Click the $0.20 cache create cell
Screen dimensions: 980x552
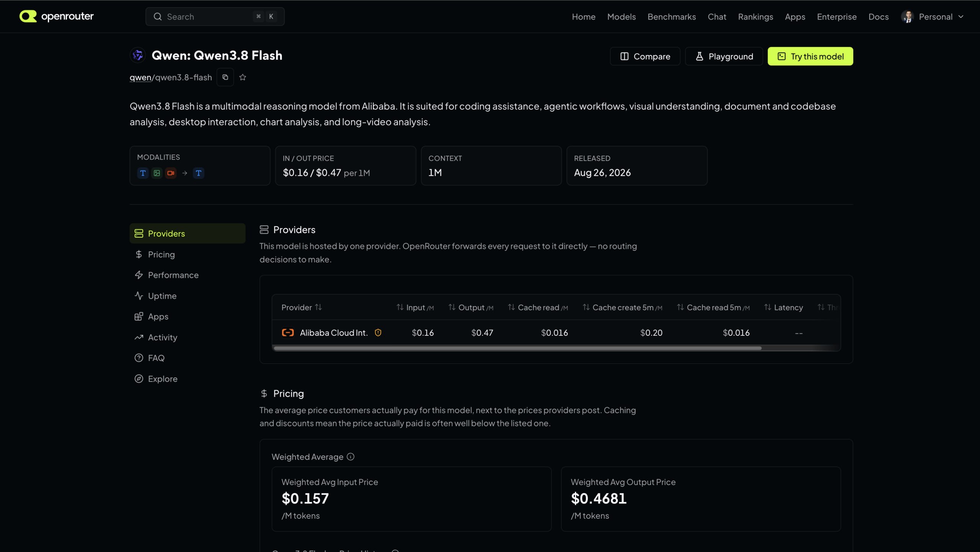pos(651,333)
